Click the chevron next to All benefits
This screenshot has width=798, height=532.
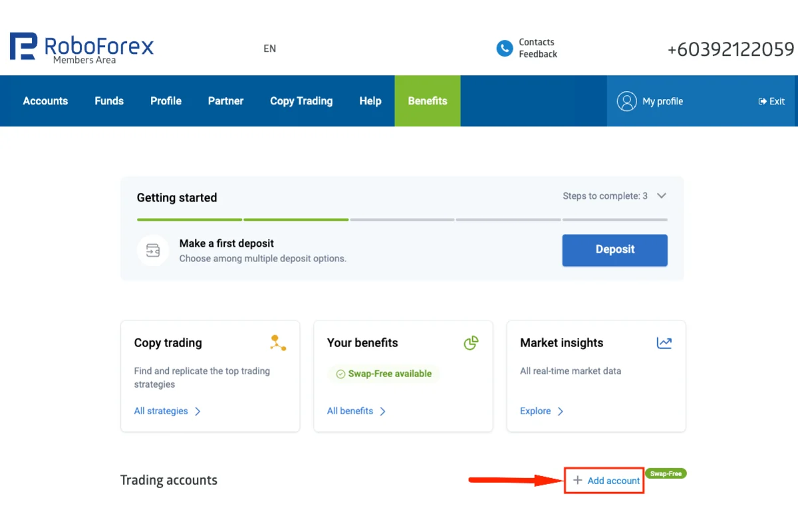pyautogui.click(x=382, y=411)
